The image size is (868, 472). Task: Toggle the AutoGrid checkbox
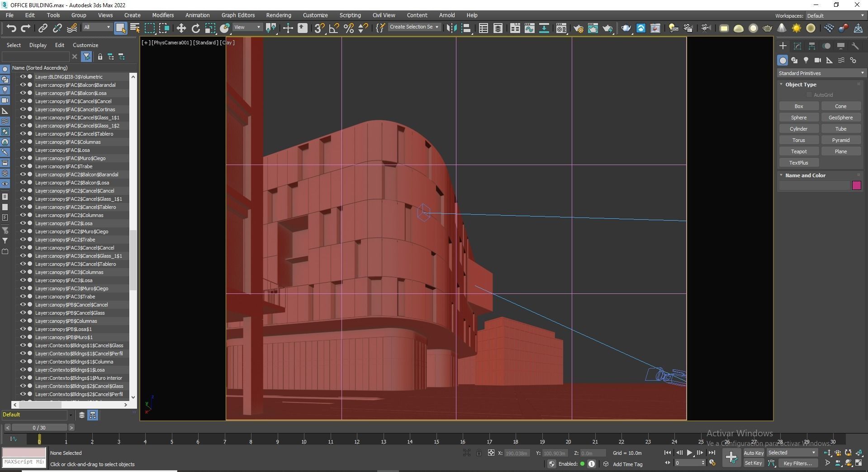809,95
